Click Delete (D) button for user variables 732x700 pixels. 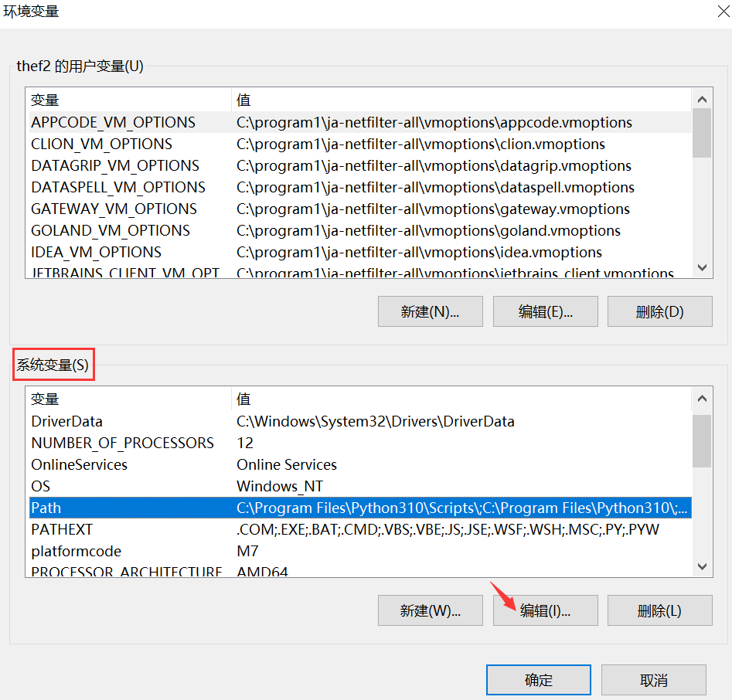click(x=659, y=311)
